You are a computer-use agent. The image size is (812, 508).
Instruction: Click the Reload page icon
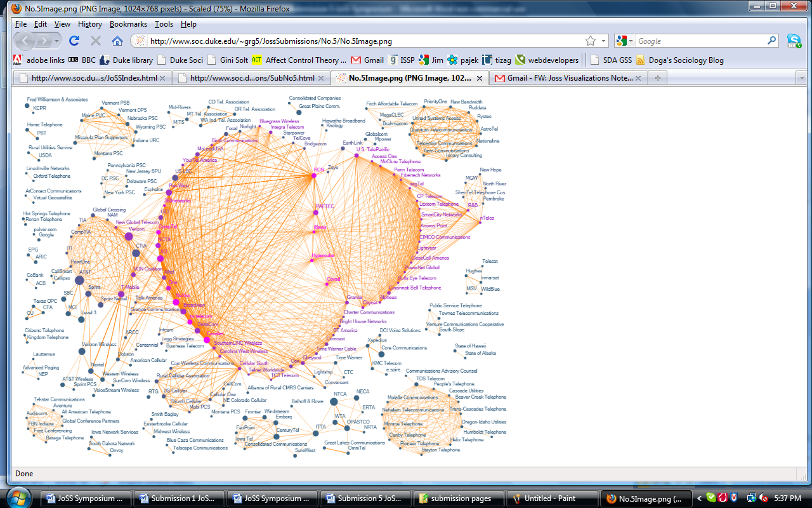[74, 41]
